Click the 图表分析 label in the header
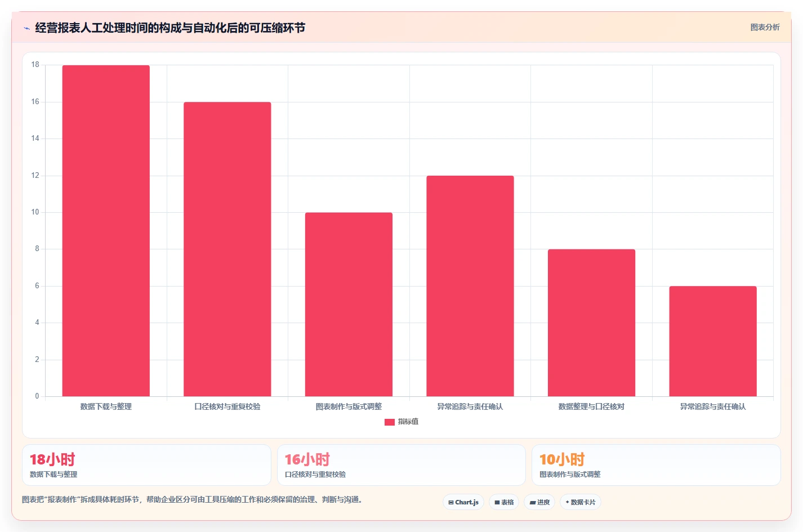803x532 pixels. coord(765,27)
